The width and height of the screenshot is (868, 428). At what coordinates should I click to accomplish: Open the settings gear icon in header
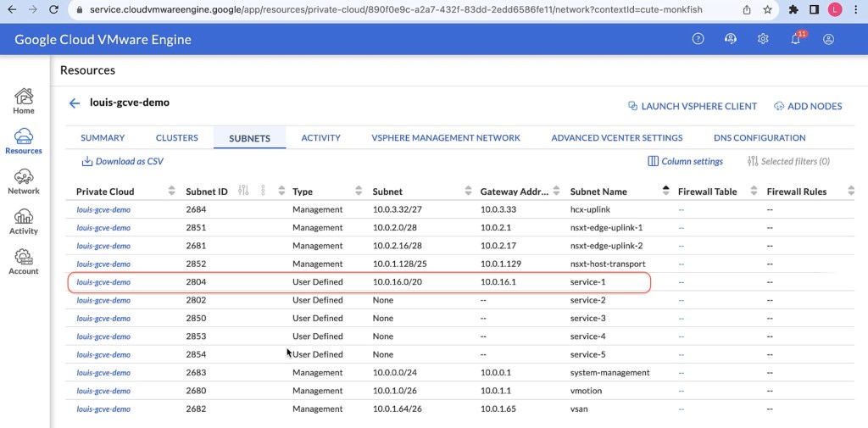point(763,39)
